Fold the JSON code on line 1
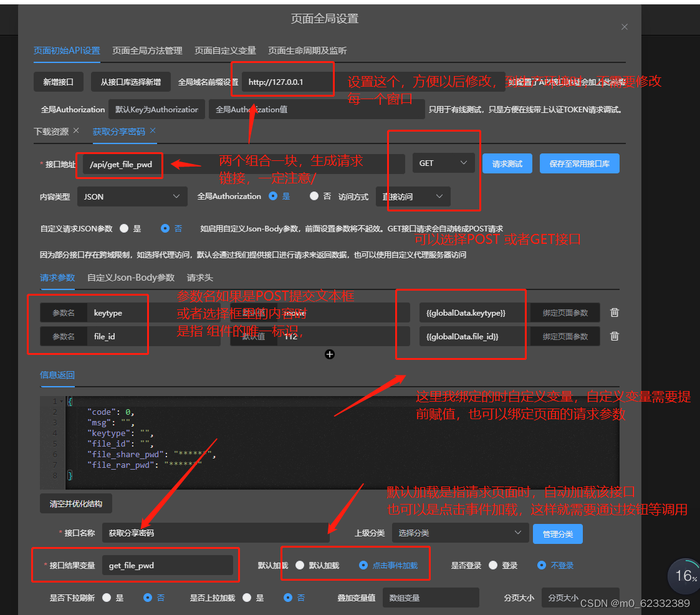The width and height of the screenshot is (700, 615). [62, 401]
